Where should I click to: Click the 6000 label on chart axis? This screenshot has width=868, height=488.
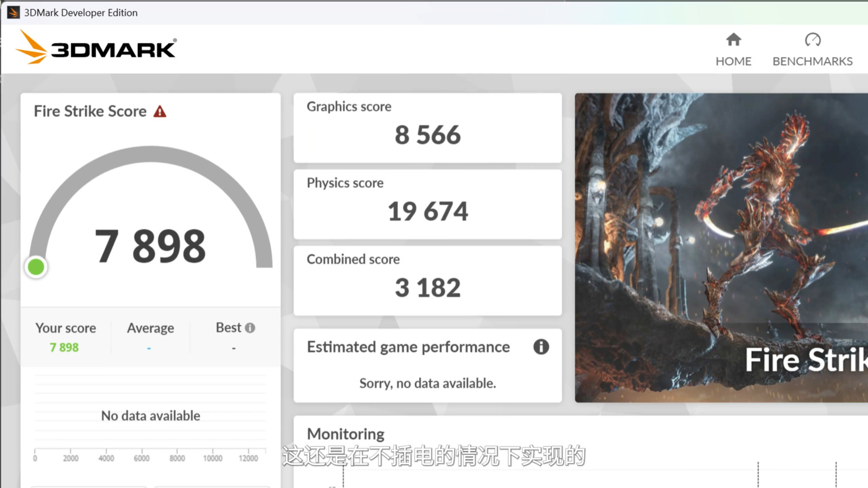point(142,458)
